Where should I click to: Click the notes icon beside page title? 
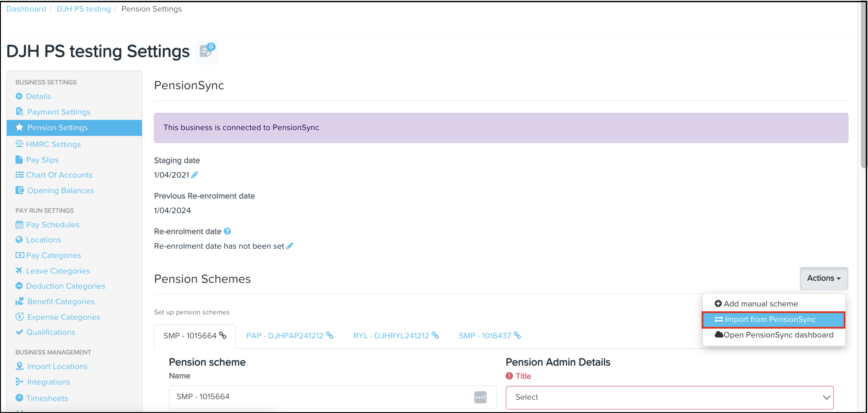tap(206, 52)
